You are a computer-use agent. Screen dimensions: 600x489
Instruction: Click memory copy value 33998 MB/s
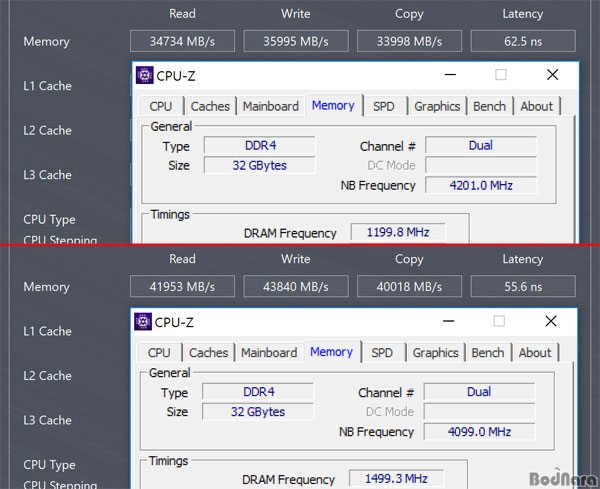click(409, 41)
